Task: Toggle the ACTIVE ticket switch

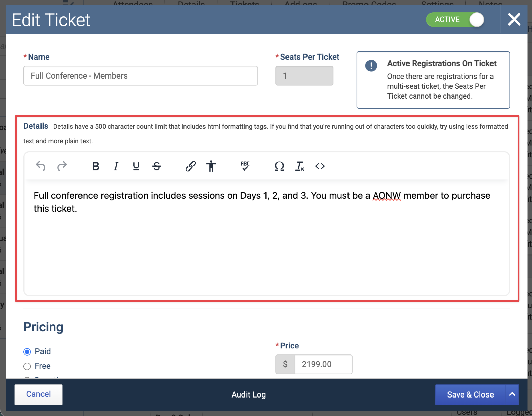Action: tap(455, 20)
